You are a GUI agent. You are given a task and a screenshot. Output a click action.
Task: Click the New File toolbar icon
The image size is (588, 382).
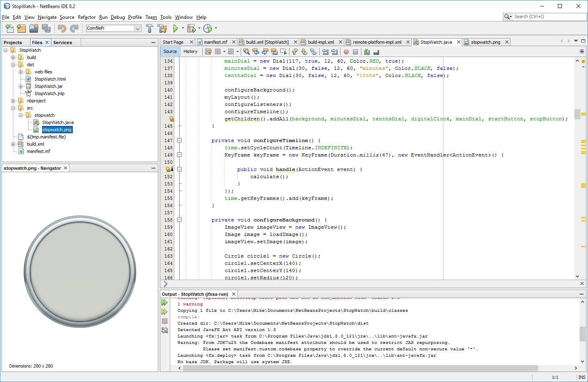coord(9,28)
